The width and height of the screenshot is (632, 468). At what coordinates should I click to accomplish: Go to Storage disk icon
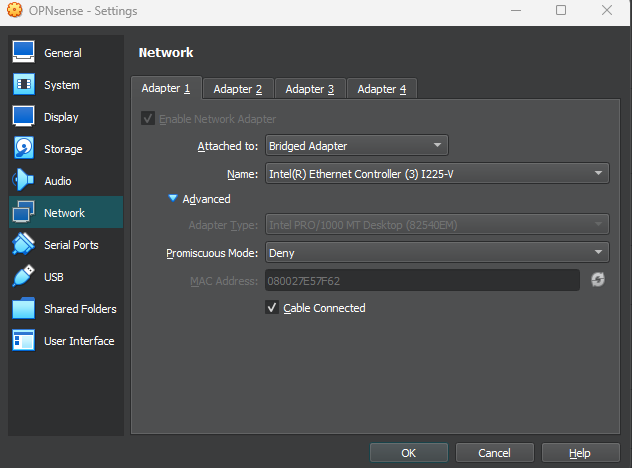(x=24, y=149)
